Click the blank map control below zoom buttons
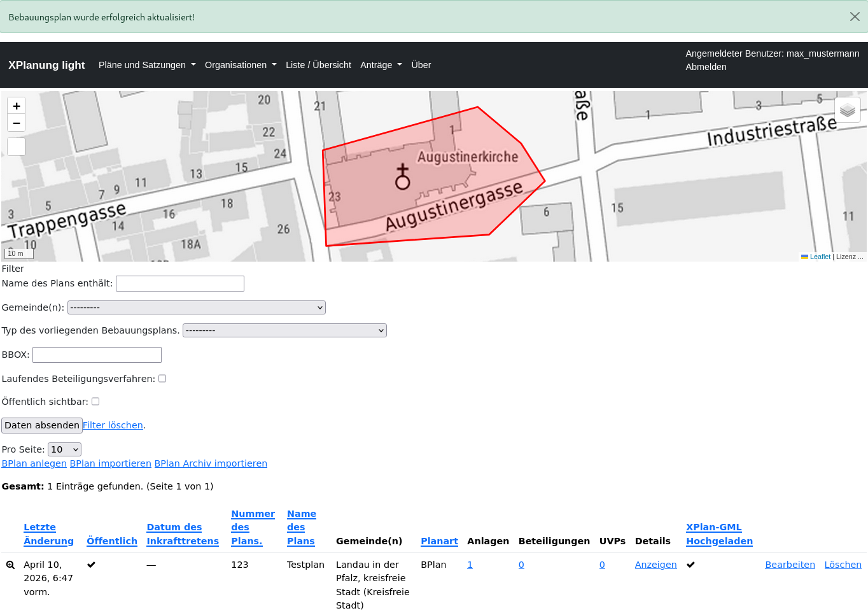 (17, 147)
